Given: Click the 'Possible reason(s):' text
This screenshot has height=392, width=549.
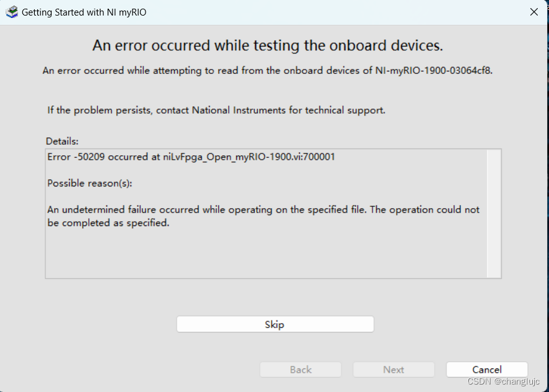Looking at the screenshot, I should [x=90, y=183].
